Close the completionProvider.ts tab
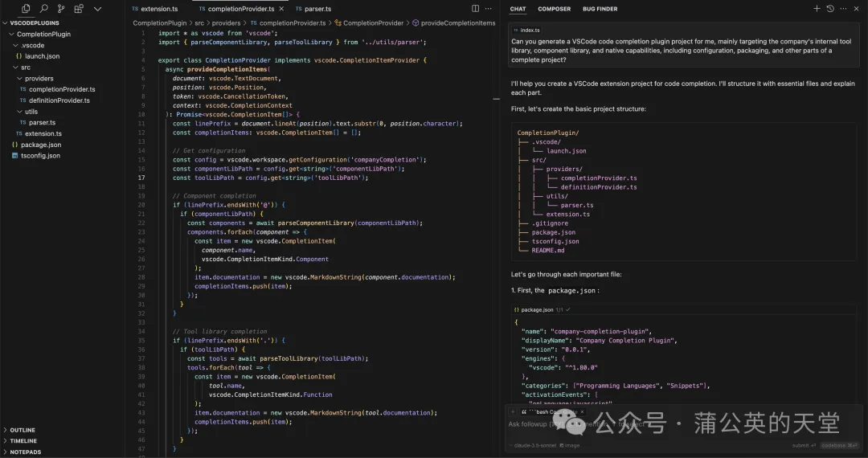 click(281, 9)
